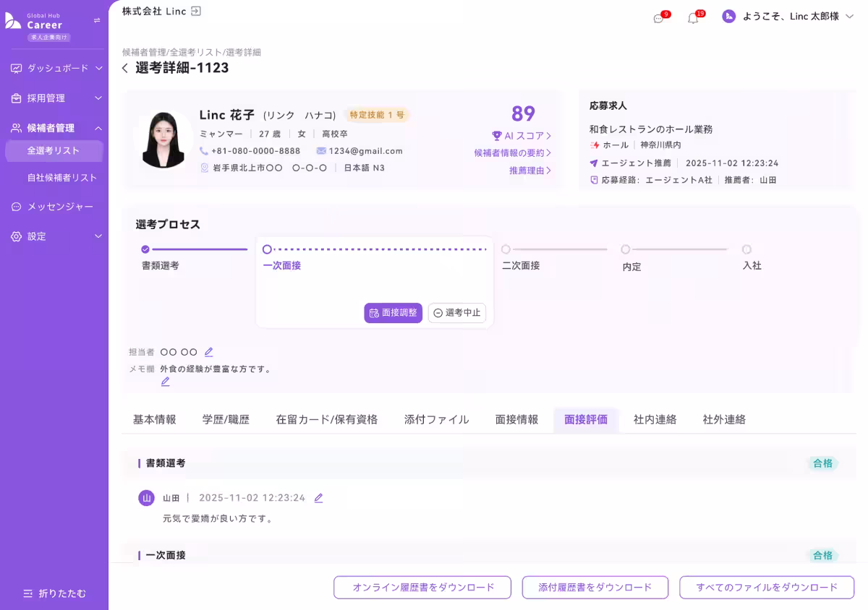This screenshot has width=868, height=610.
Task: Switch to the 基本情報 tab
Action: pos(155,419)
